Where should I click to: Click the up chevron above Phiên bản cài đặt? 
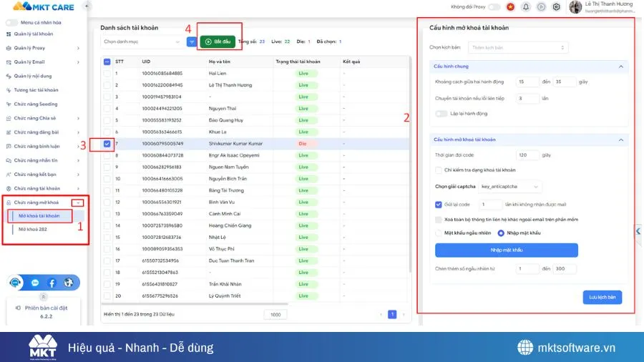click(x=43, y=296)
